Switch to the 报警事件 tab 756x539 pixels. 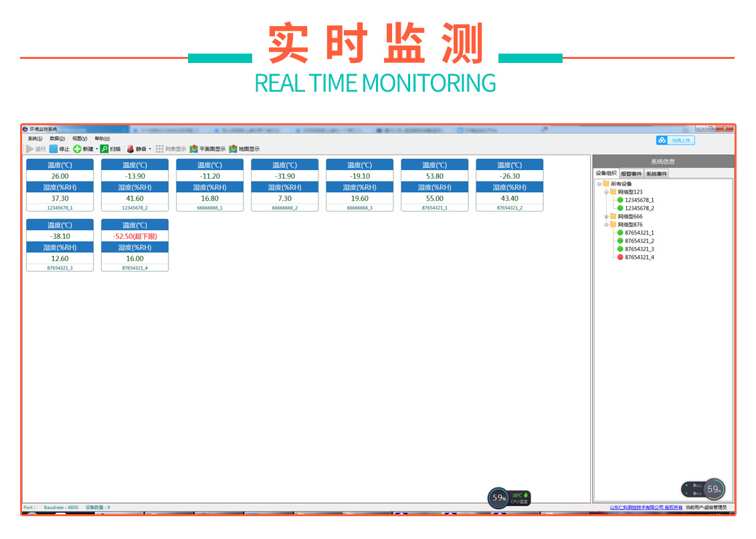(x=631, y=174)
